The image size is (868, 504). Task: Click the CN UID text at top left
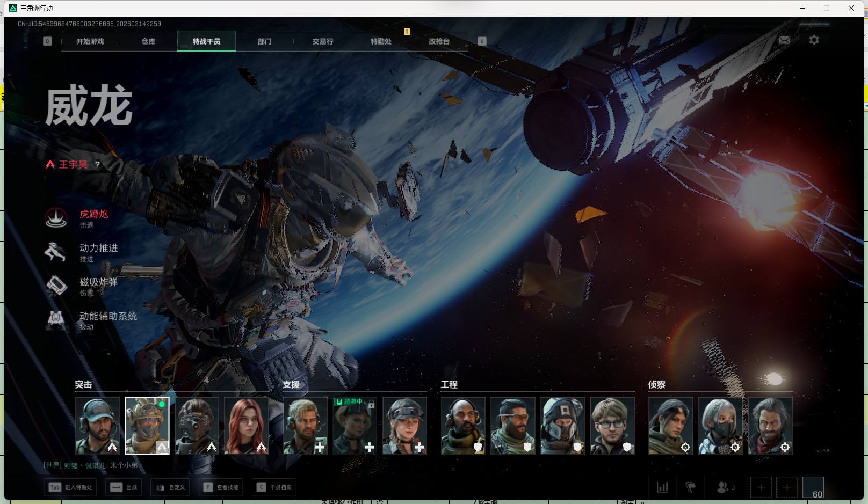89,24
